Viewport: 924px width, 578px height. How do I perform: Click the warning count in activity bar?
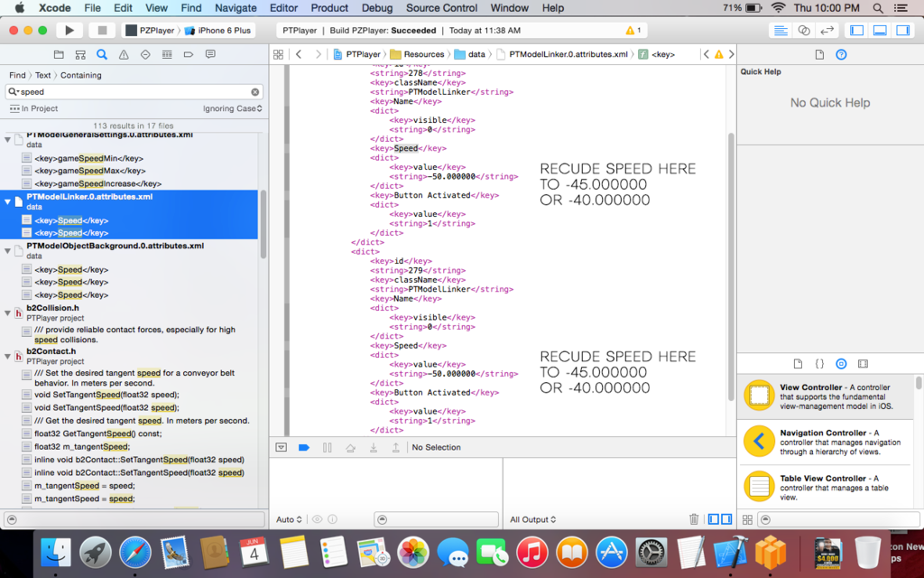[x=633, y=30]
